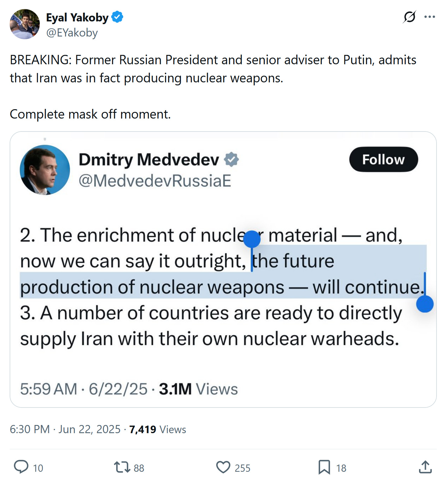The image size is (448, 482).
Task: Open the three-dot more options menu
Action: click(x=429, y=17)
